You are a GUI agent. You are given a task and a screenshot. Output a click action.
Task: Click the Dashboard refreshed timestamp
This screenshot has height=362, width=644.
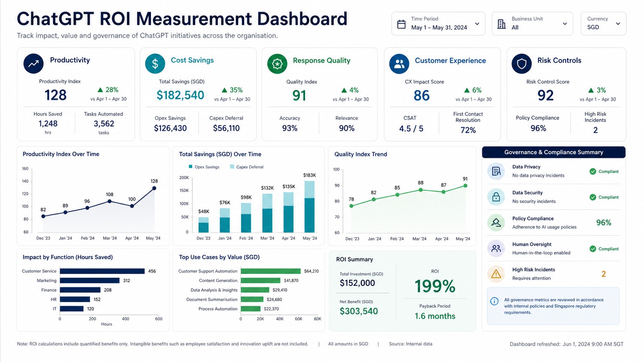567,344
